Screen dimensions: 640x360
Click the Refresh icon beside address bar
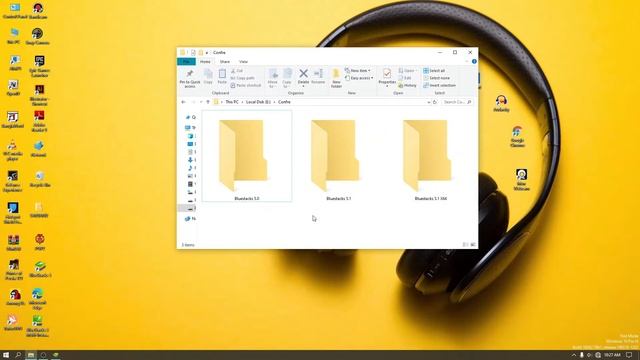(435, 102)
